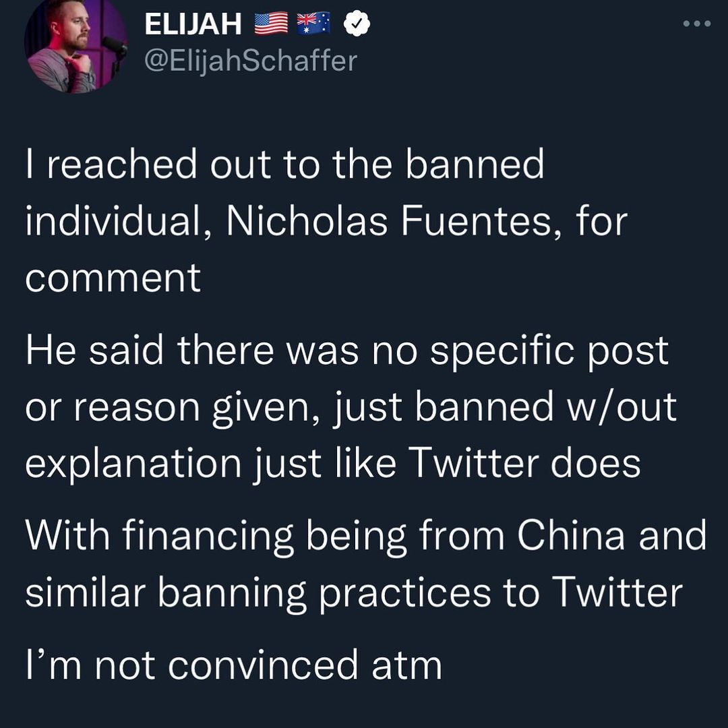
Task: Click the word "comment" in the first paragraph
Action: click(x=113, y=278)
